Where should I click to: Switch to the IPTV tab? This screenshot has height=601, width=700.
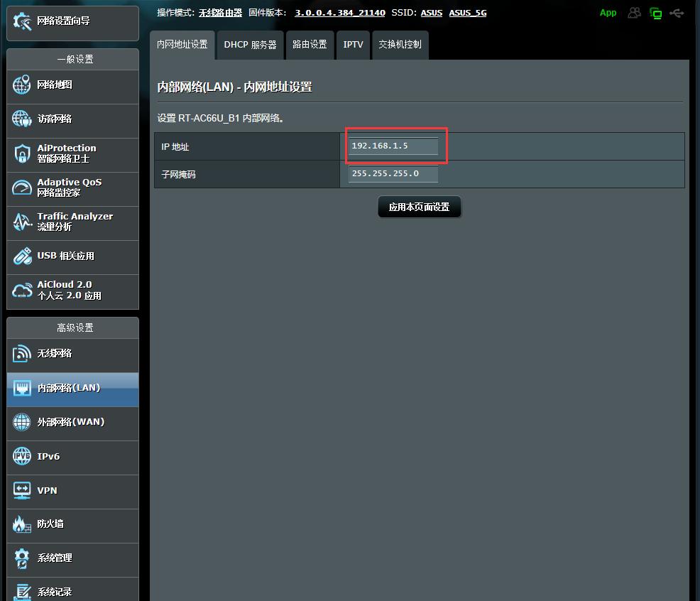point(353,45)
